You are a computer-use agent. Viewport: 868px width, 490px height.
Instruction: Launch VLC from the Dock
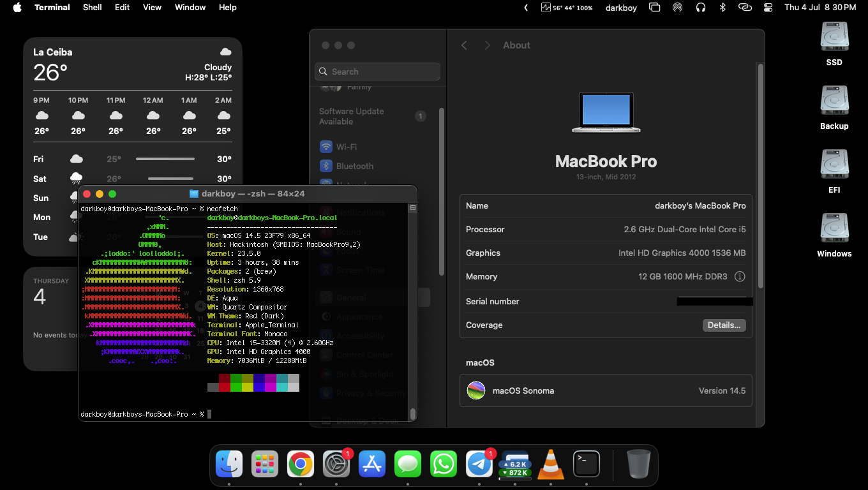551,464
